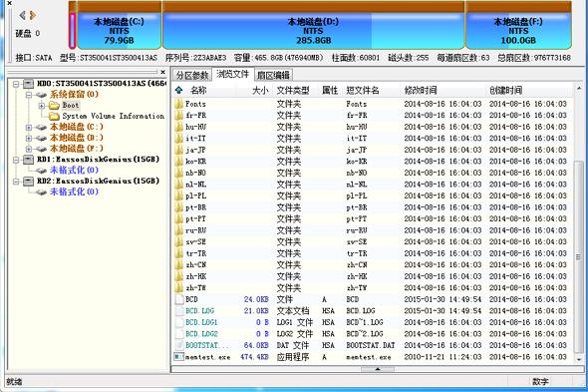Click hu-HU folder icon
This screenshot has height=392, width=588.
179,127
